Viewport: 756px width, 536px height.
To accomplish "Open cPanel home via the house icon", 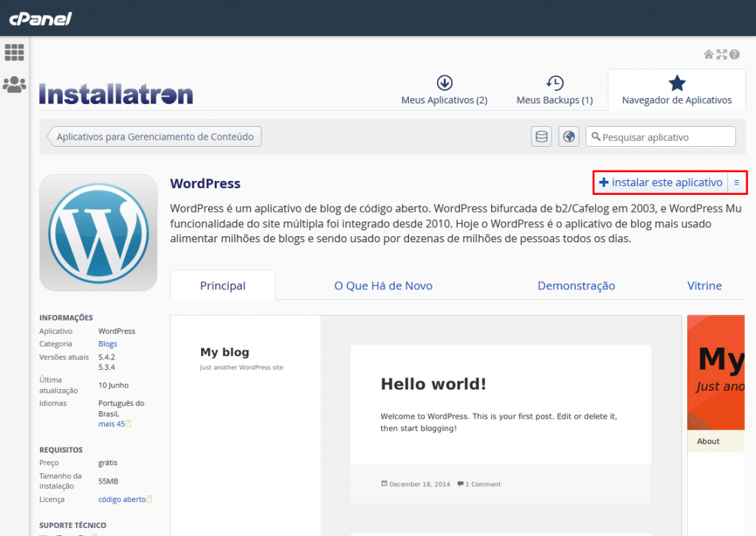I will coord(709,54).
